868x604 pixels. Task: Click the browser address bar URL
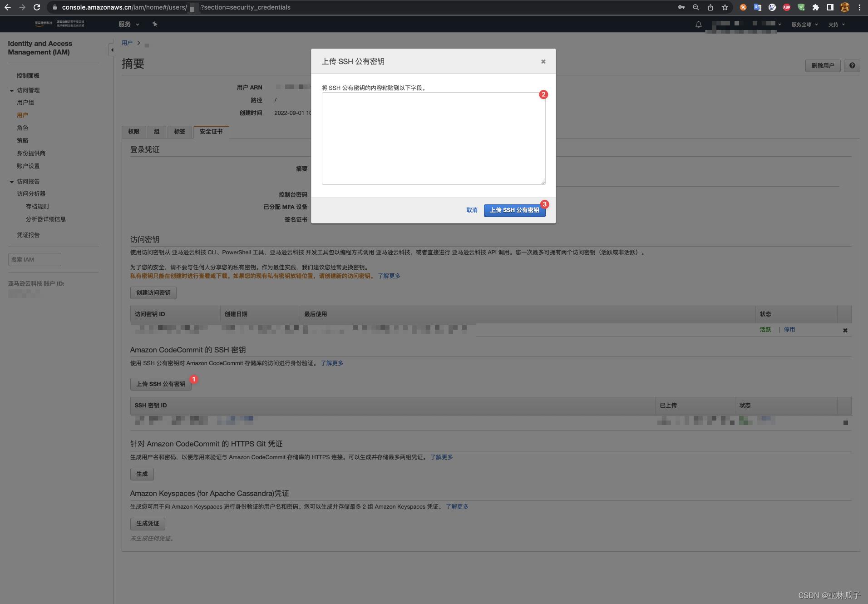coord(176,7)
